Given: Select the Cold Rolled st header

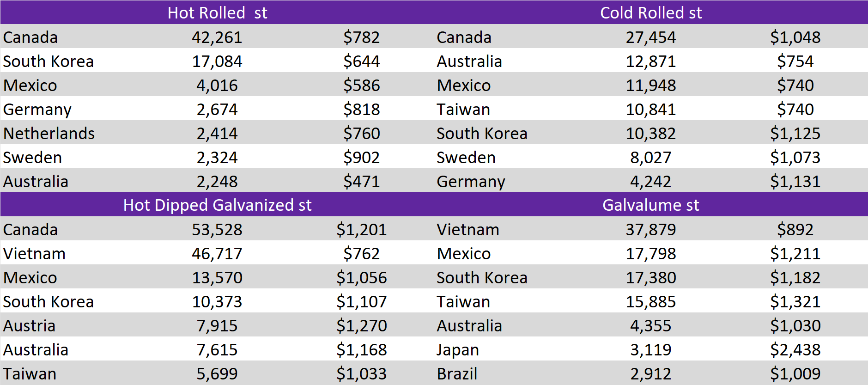Looking at the screenshot, I should (x=650, y=12).
